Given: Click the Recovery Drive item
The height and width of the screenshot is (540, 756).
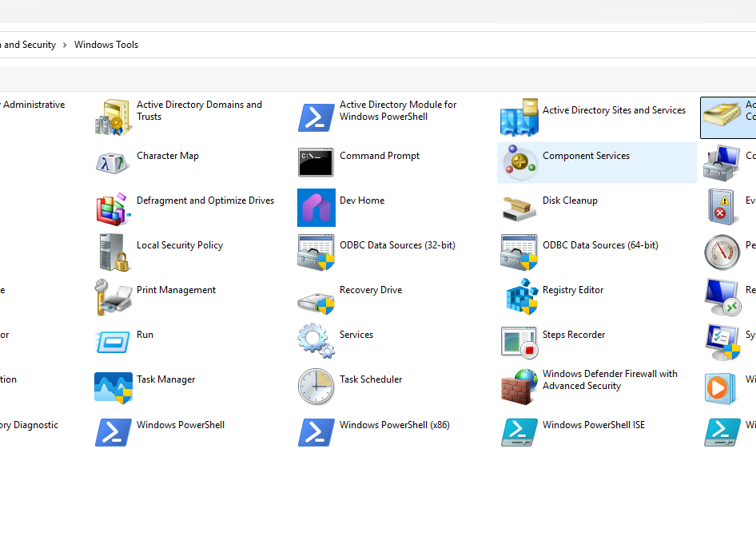Looking at the screenshot, I should click(x=370, y=290).
